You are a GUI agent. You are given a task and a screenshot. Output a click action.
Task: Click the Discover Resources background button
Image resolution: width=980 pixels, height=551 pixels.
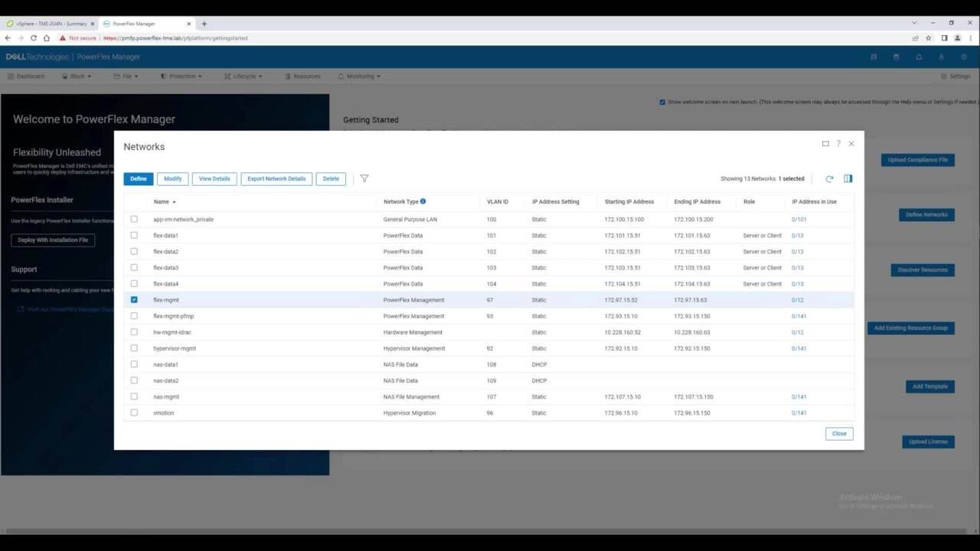point(922,270)
